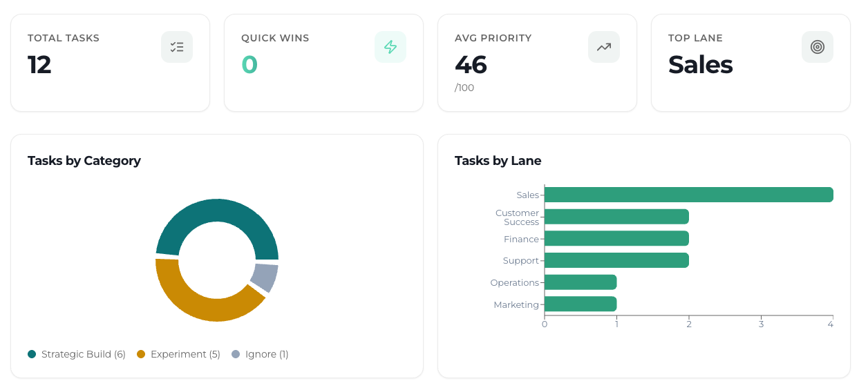The width and height of the screenshot is (868, 390).
Task: Click the teal Strategic Build legend dot
Action: click(x=32, y=354)
